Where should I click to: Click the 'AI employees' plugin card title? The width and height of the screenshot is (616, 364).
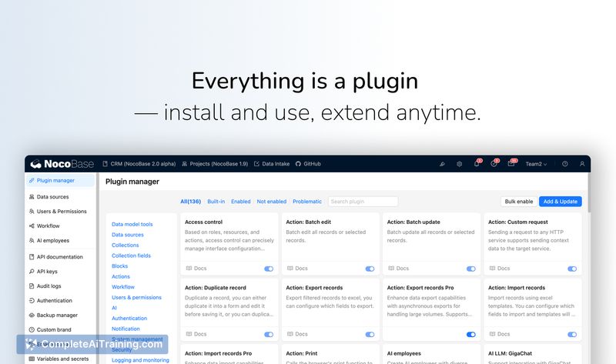click(403, 353)
